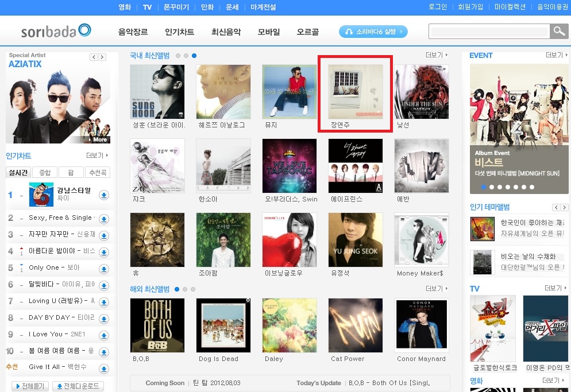The height and width of the screenshot is (392, 571).
Task: Go to previous 인기 테마앨범 page
Action: pyautogui.click(x=557, y=207)
